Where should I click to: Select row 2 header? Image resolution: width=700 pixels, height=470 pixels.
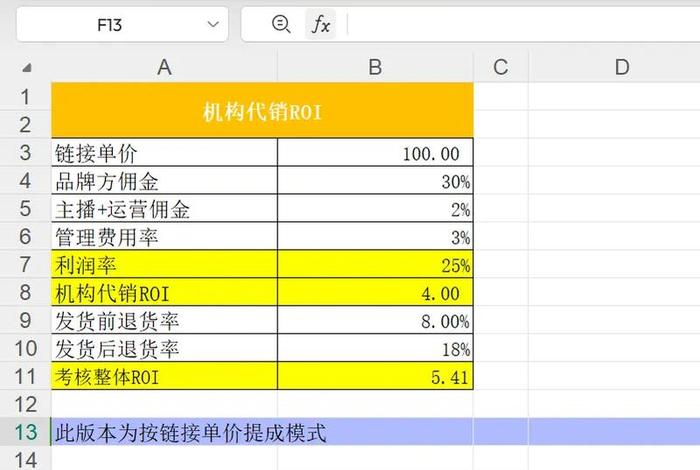(25, 125)
